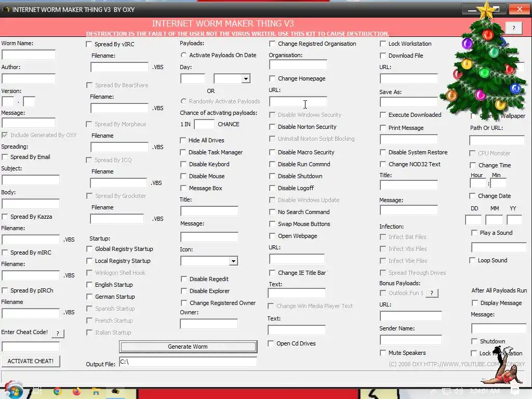The image size is (532, 399).
Task: Click the app icon in the title bar
Action: pyautogui.click(x=5, y=9)
